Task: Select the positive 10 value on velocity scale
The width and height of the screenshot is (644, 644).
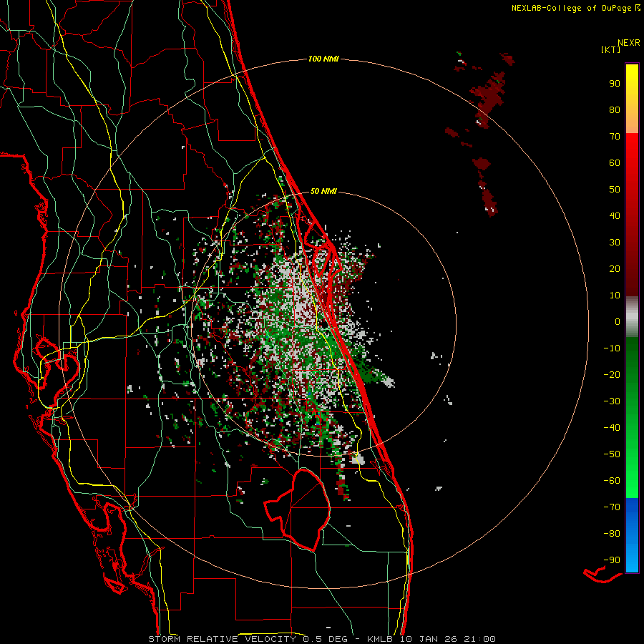Action: tap(615, 296)
